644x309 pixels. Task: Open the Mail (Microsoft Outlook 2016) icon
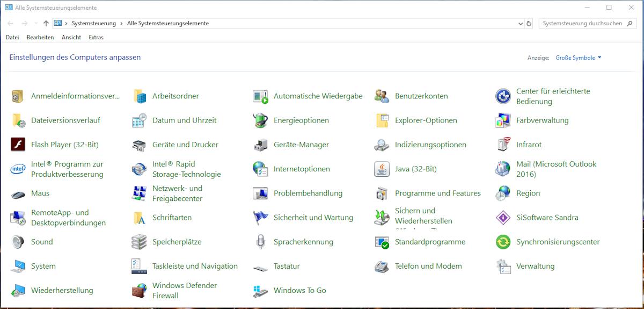pyautogui.click(x=503, y=169)
